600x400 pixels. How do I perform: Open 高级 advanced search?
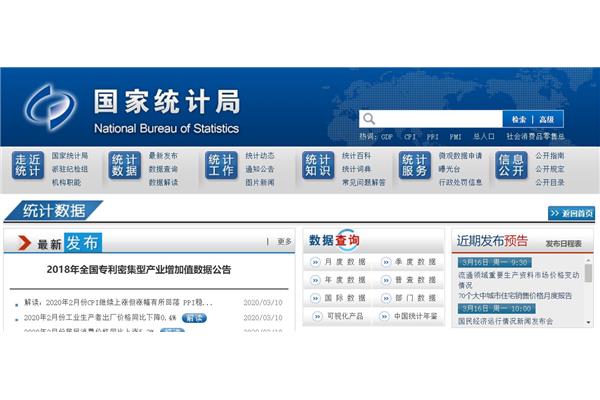tap(546, 119)
